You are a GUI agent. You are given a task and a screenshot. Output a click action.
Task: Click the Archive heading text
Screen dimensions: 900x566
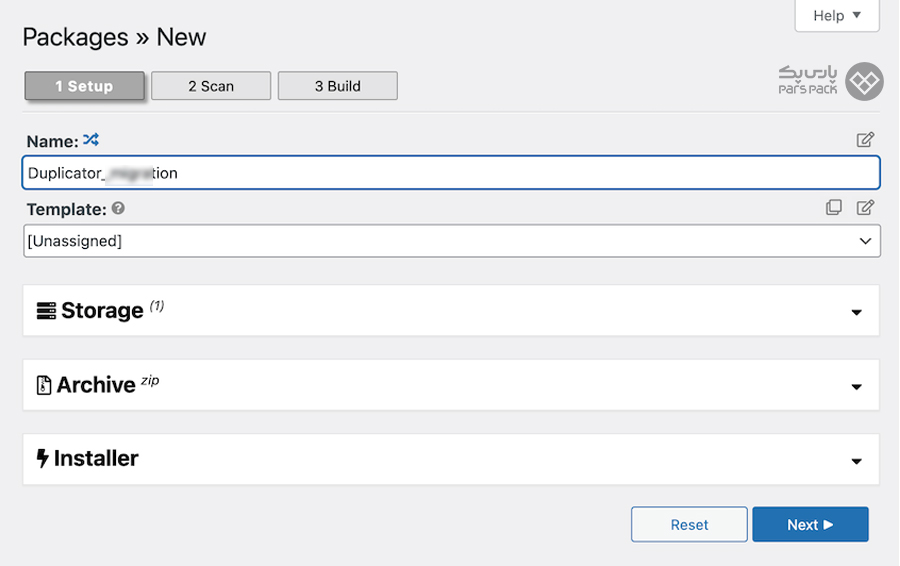coord(96,385)
